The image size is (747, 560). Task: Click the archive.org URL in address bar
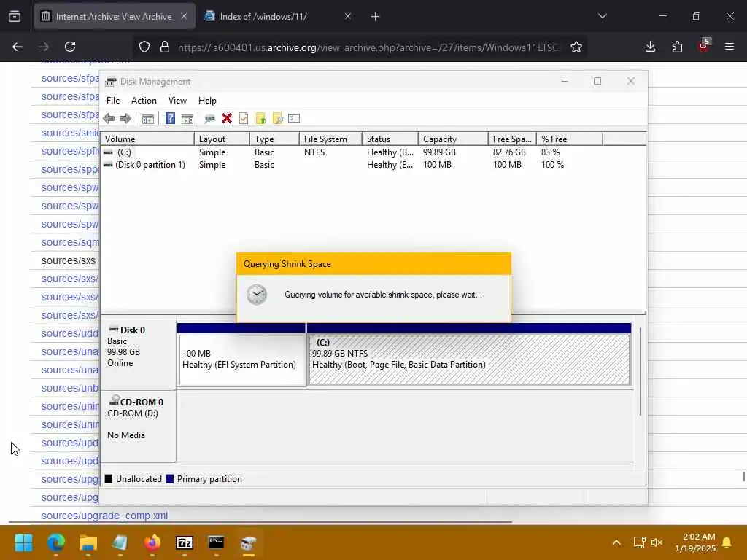click(x=368, y=47)
